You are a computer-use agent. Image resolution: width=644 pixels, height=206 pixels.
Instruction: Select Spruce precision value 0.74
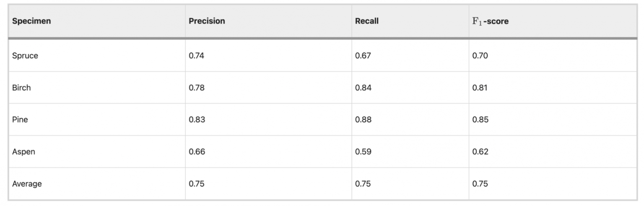click(197, 56)
